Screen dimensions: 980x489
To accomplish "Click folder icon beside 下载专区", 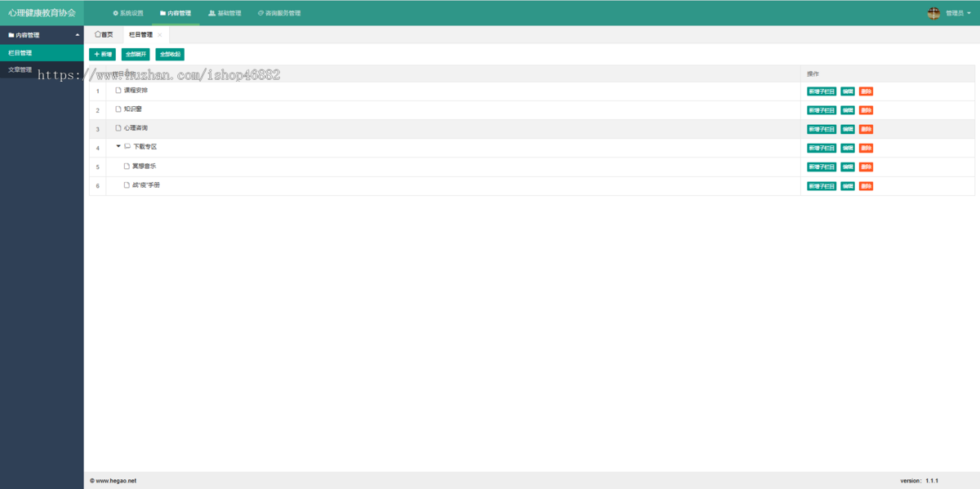I will [127, 147].
